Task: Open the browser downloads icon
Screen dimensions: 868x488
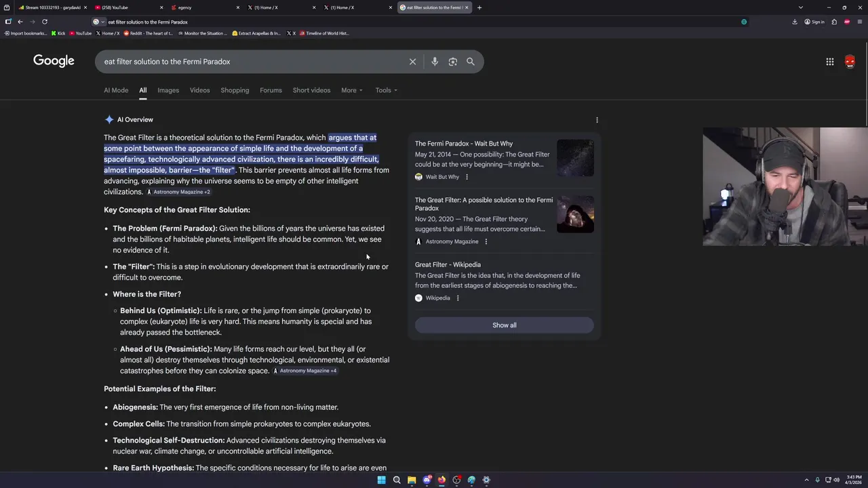Action: pyautogui.click(x=795, y=22)
